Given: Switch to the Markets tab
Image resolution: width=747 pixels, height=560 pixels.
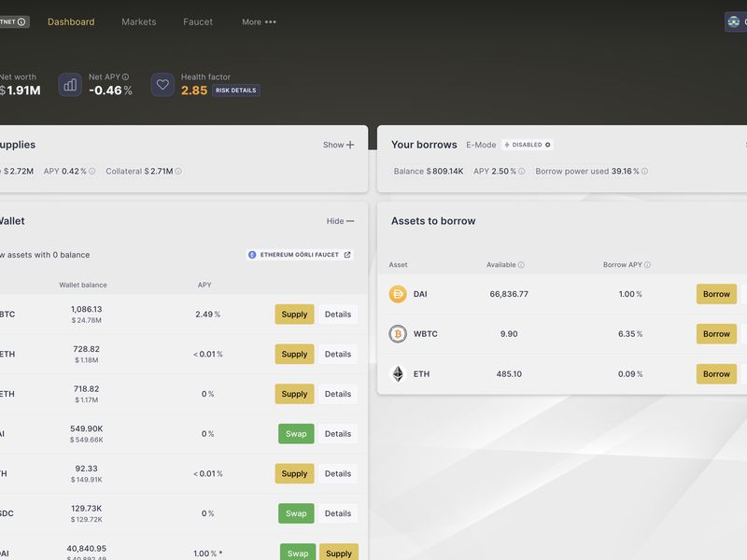Looking at the screenshot, I should point(139,21).
